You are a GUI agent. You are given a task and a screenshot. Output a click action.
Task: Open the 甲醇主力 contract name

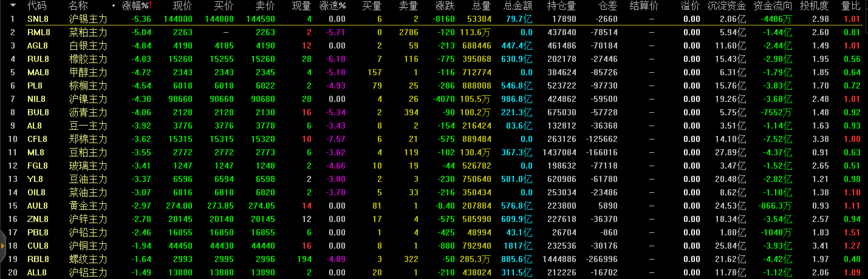tap(88, 72)
